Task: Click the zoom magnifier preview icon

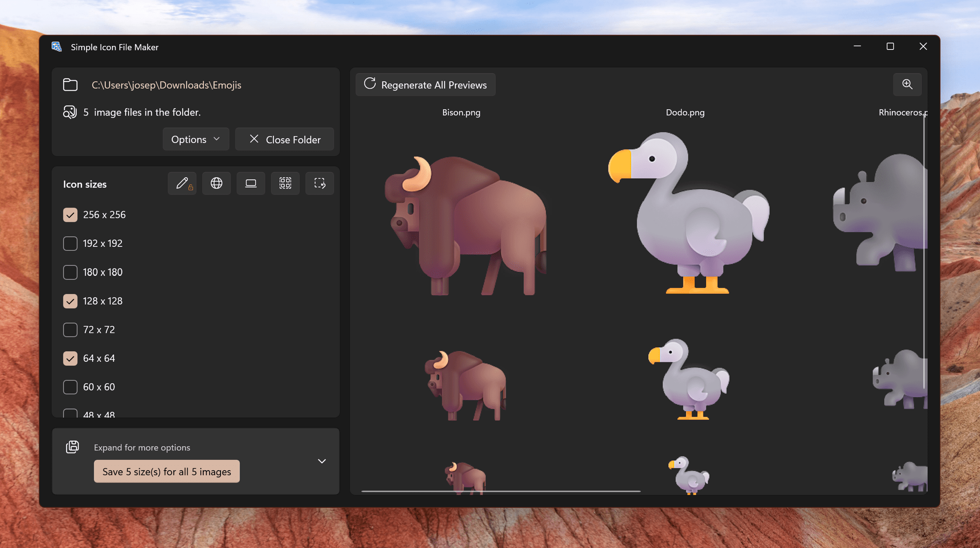Action: [x=907, y=84]
